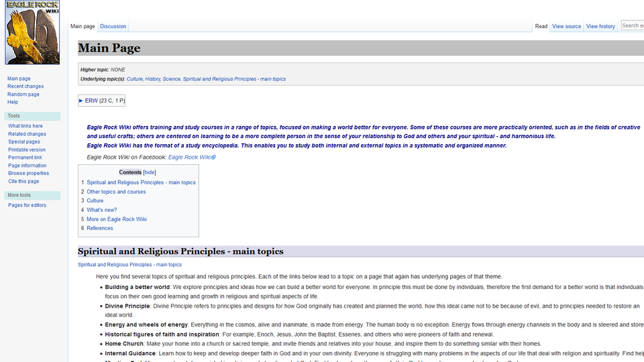Click 'Higher topic: NONE' text
Viewport: 644px width, 362px height.
[x=103, y=70]
